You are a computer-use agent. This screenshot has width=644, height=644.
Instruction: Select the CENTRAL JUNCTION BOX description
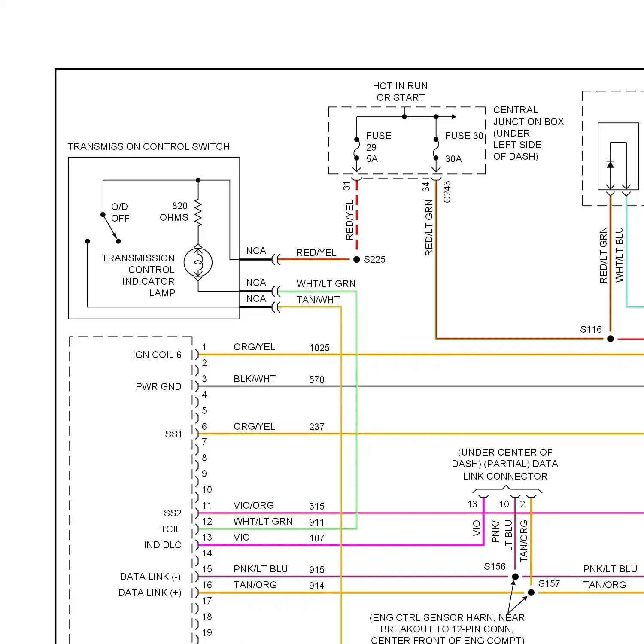click(x=529, y=133)
